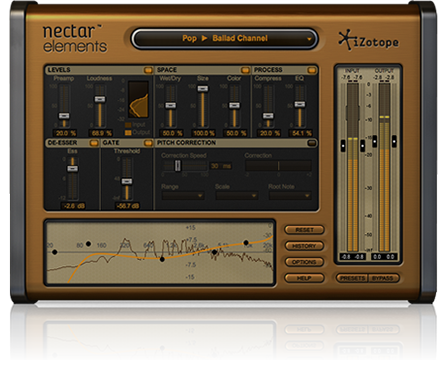Toggle the BYPASS button
Viewport: 446px width, 366px height.
pos(383,278)
